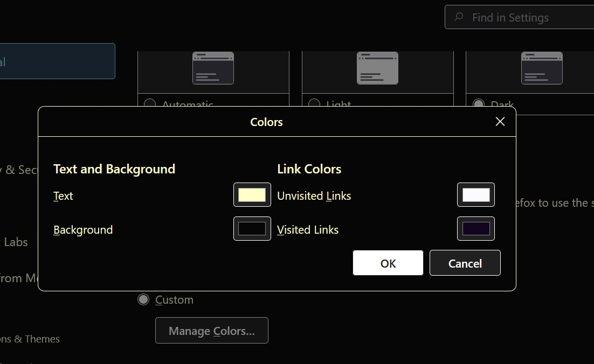Select the Automatic appearance radio button
The width and height of the screenshot is (594, 364).
click(150, 103)
